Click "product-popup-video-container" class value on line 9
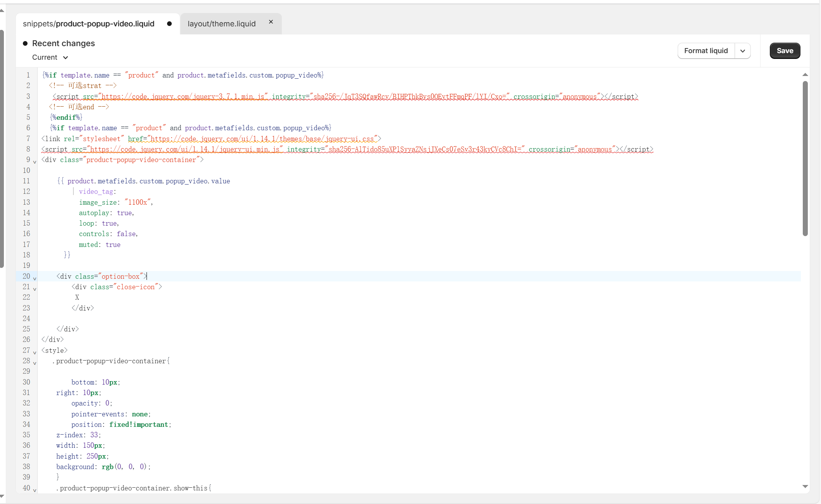Image resolution: width=821 pixels, height=504 pixels. pos(141,160)
